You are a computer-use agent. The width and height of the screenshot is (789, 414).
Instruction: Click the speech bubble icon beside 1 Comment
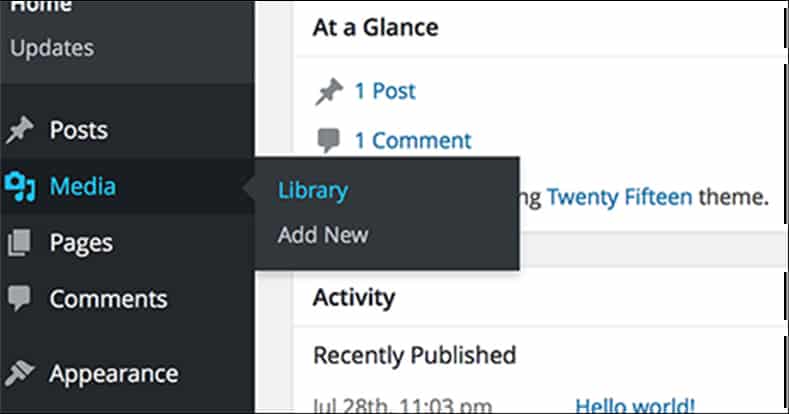pyautogui.click(x=329, y=140)
